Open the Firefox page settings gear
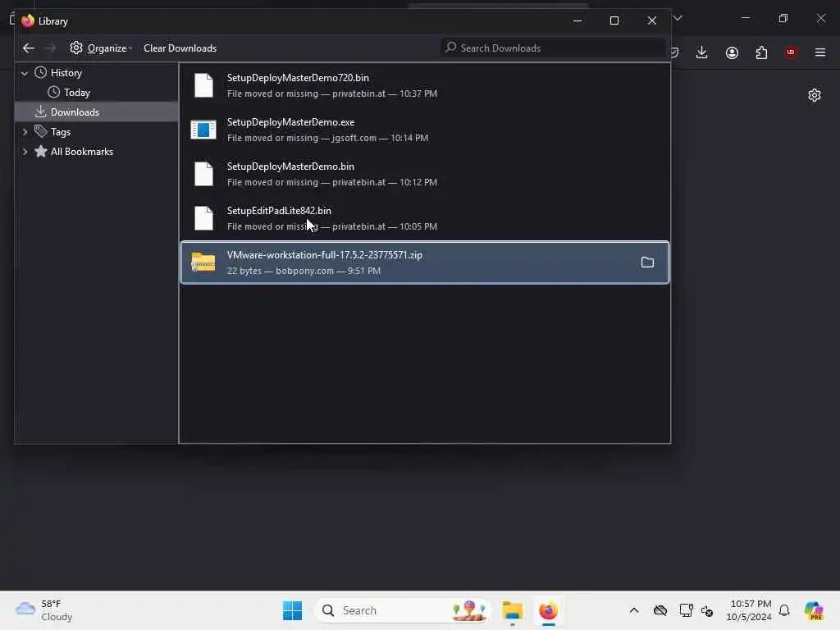Screen dimensions: 840x630 (x=815, y=95)
